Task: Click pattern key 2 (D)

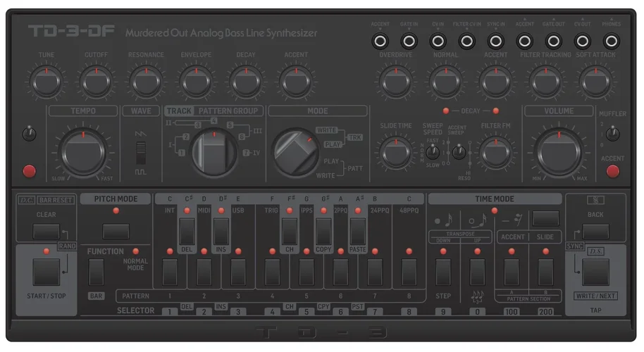Action: pos(204,272)
